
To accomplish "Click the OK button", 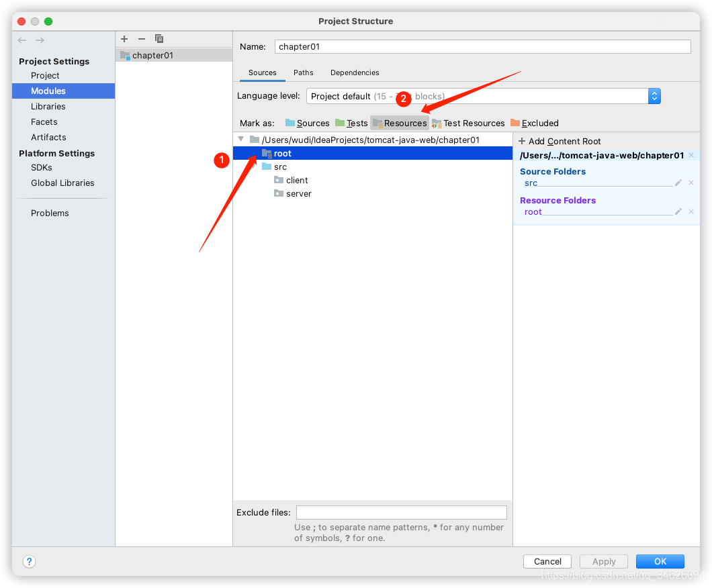I will click(x=660, y=561).
